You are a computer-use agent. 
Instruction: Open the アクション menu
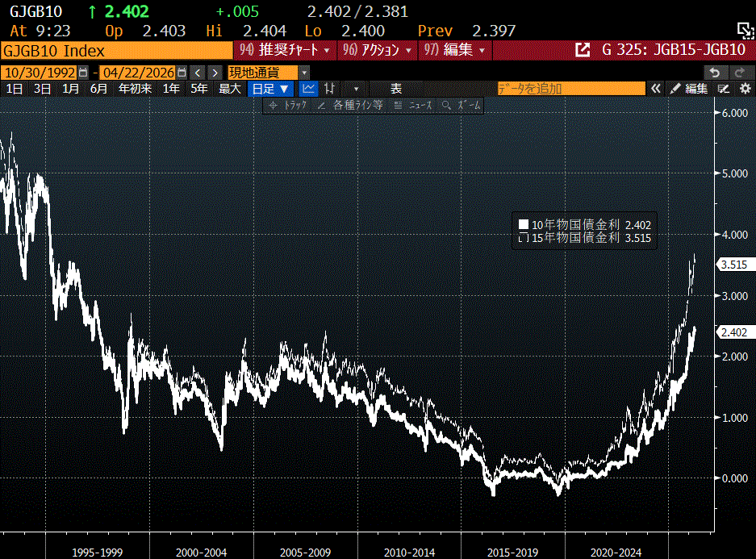coord(377,50)
